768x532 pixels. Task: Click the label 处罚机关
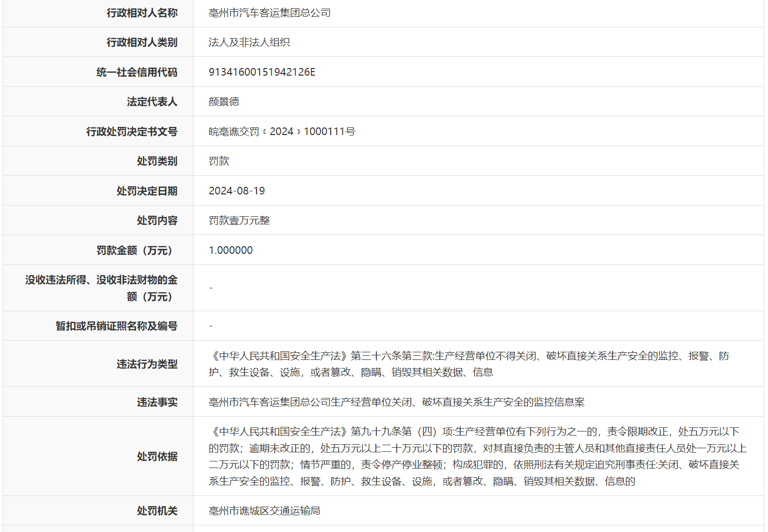pos(157,511)
